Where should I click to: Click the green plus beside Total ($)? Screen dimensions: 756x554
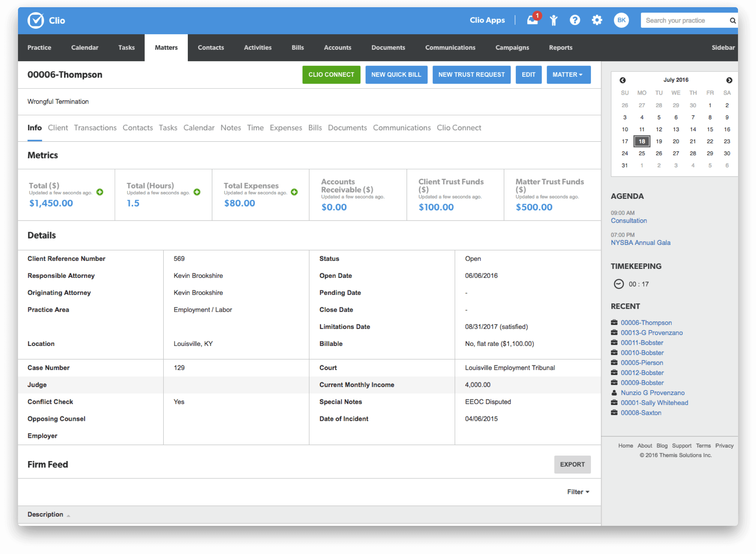(100, 192)
